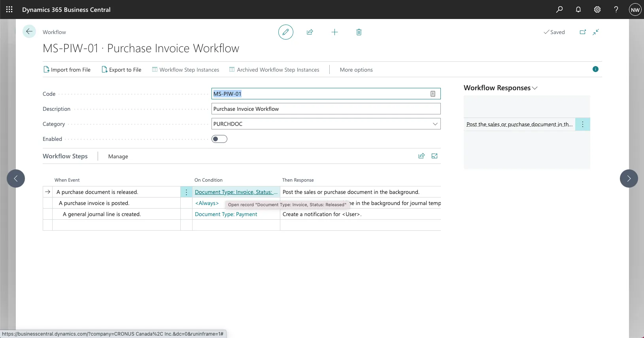Open Workflow Step Instances
The image size is (644, 338).
[x=186, y=70]
